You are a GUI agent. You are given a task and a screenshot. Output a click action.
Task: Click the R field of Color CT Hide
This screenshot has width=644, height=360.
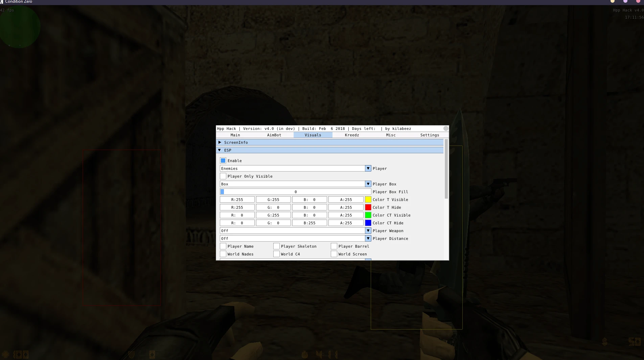point(237,223)
